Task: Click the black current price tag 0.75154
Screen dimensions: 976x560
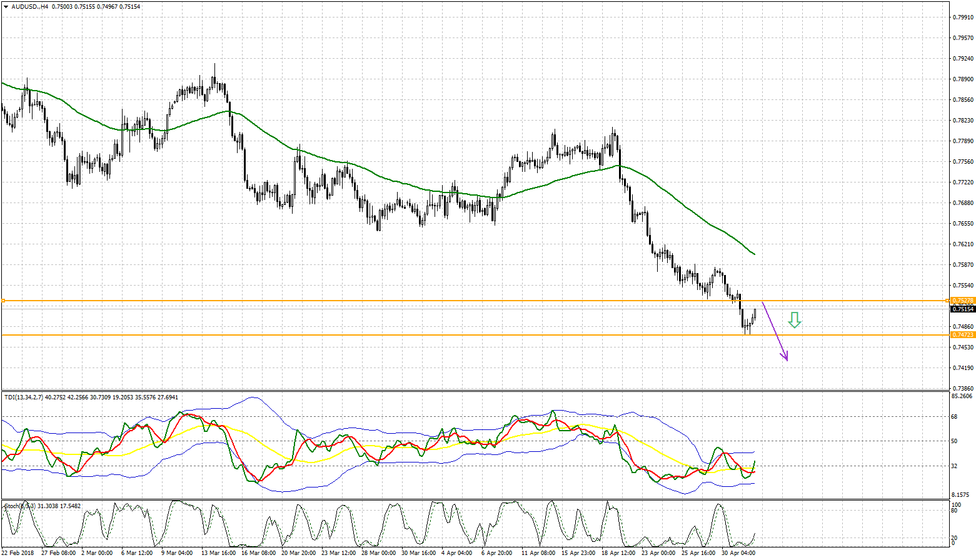Action: coord(962,309)
